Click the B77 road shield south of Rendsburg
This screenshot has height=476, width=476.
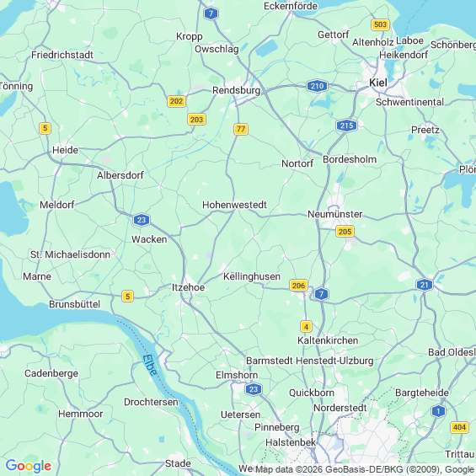click(241, 129)
